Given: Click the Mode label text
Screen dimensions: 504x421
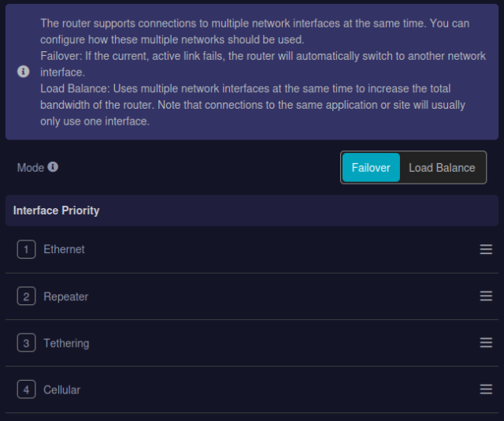Looking at the screenshot, I should 31,168.
